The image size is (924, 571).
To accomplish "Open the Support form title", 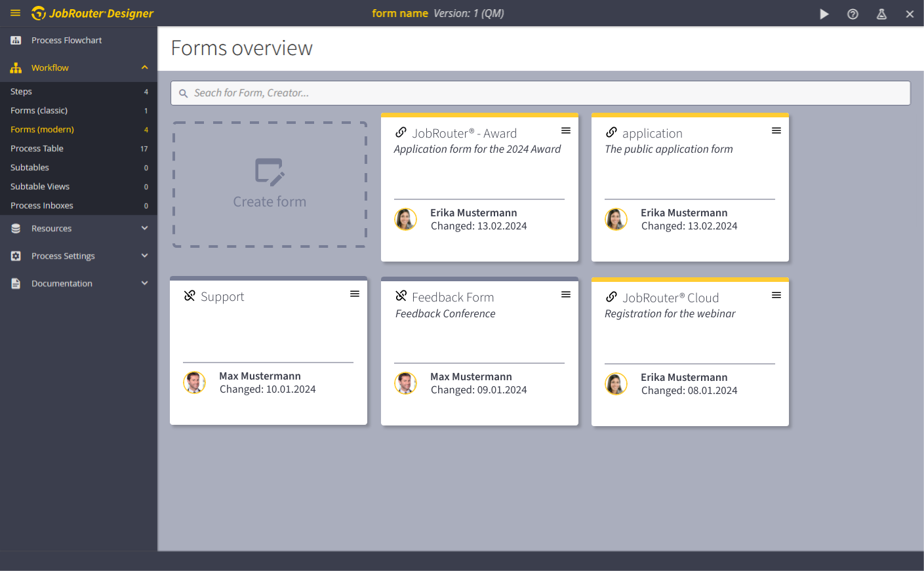I will [x=222, y=297].
